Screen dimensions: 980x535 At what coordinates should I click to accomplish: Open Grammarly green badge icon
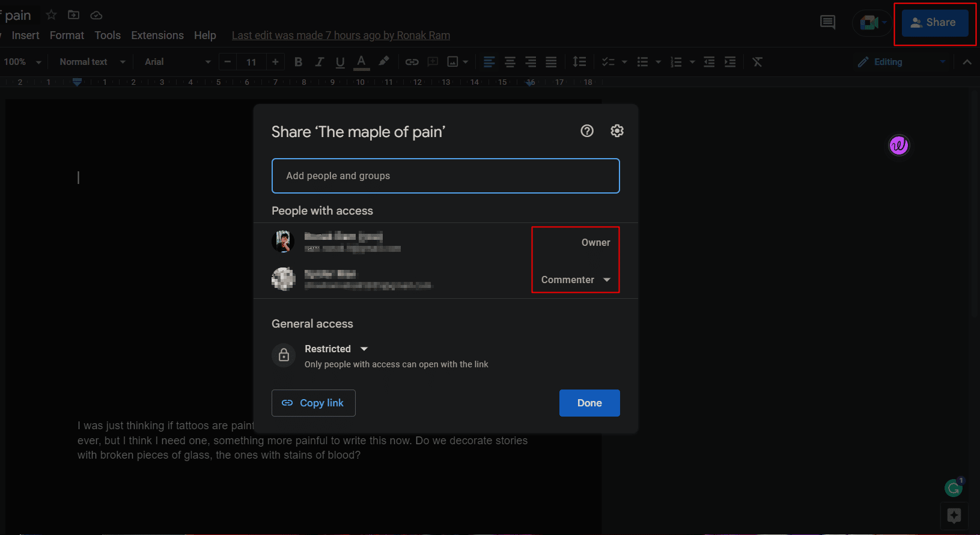pos(954,488)
